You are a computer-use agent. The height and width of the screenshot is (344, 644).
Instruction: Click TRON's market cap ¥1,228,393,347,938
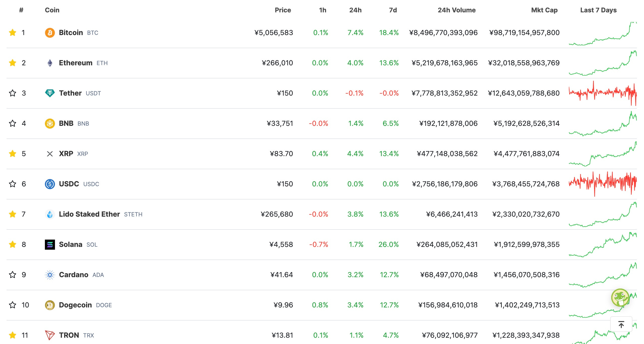[526, 335]
